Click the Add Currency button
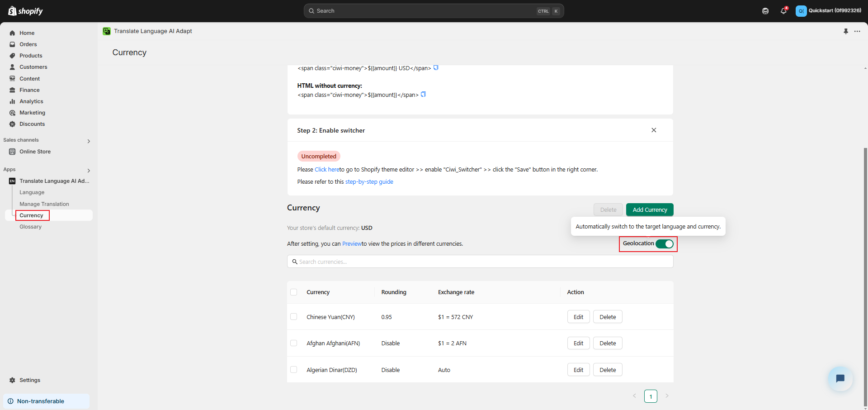The height and width of the screenshot is (410, 868). [650, 210]
